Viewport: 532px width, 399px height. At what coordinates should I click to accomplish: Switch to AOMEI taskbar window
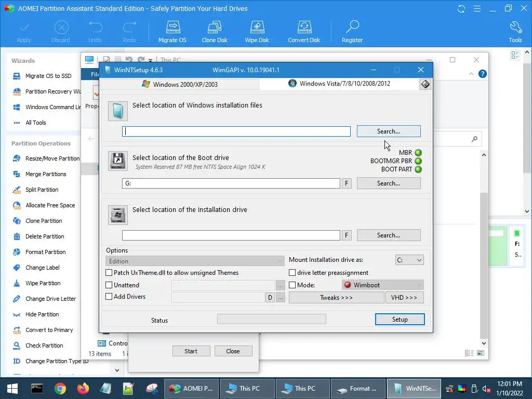191,388
